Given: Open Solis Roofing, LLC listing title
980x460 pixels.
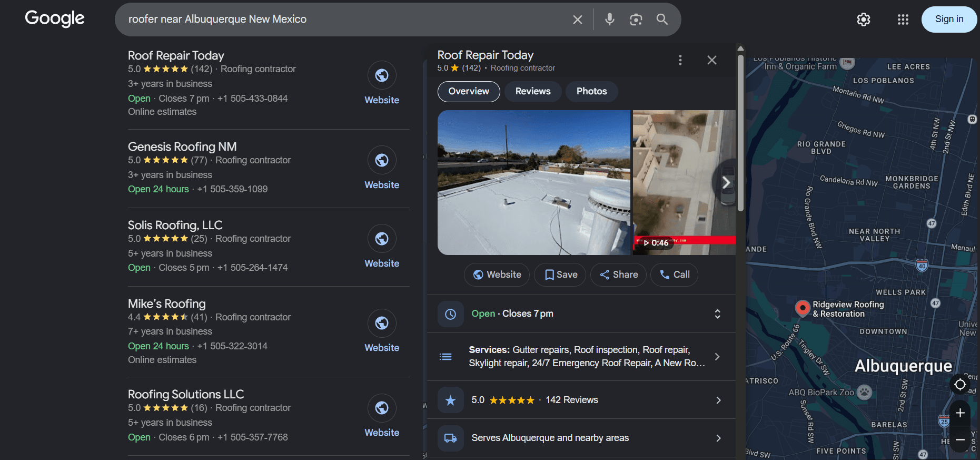Looking at the screenshot, I should pos(175,225).
